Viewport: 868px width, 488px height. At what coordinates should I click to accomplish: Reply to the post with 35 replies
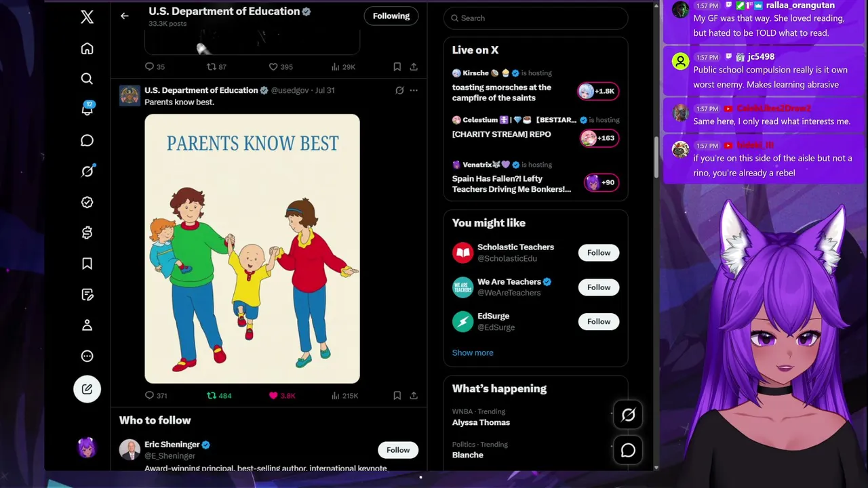click(155, 66)
